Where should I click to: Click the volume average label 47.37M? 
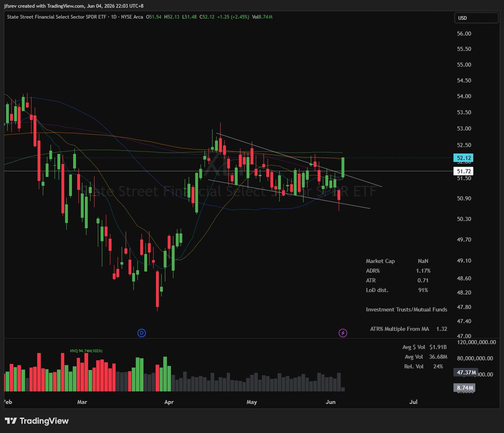pyautogui.click(x=465, y=373)
